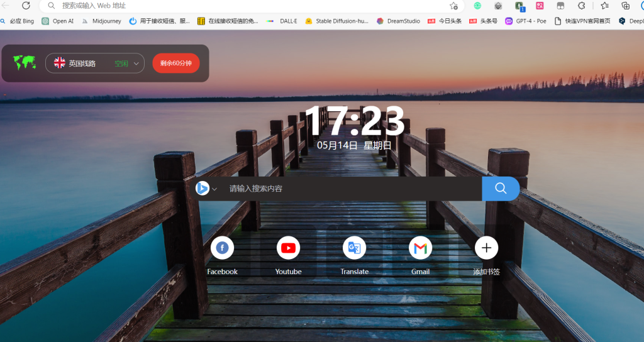Viewport: 644px width, 342px height.
Task: Click the 17:23 clock display
Action: (355, 121)
